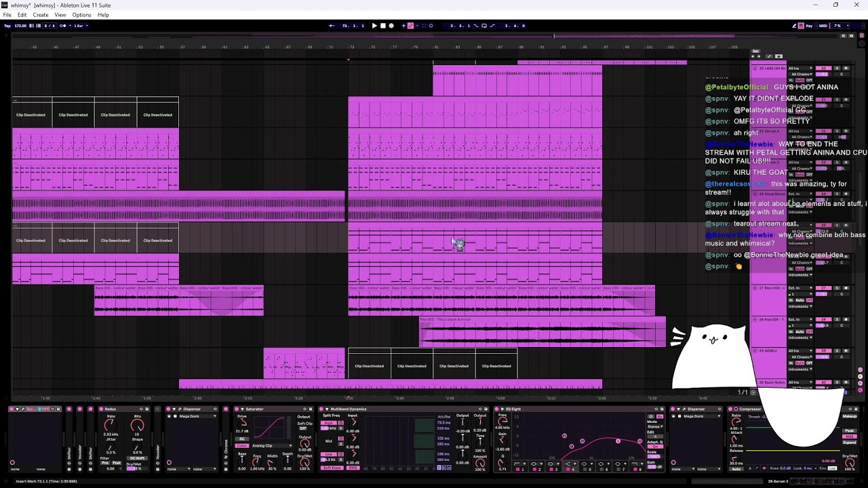Toggle track activator 24
This screenshot has height=488, width=868.
823,193
